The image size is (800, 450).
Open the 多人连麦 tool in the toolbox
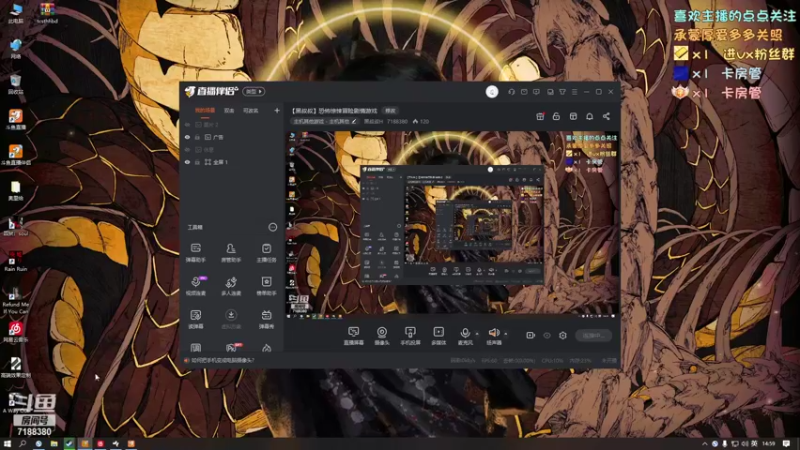(x=231, y=286)
